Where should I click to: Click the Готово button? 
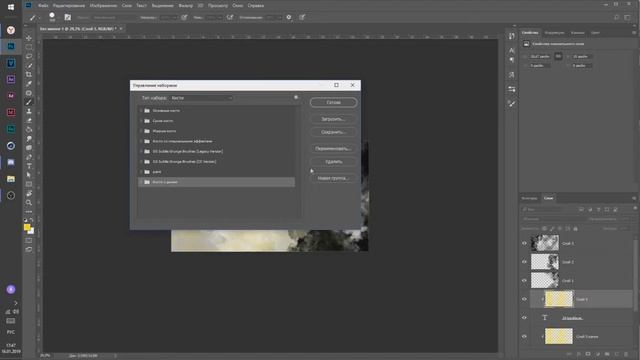pos(333,102)
